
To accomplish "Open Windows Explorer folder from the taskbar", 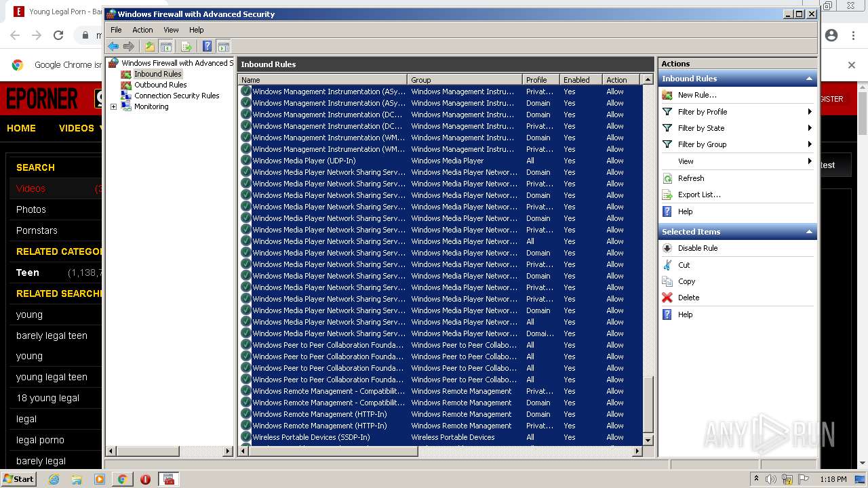I will coord(77,479).
